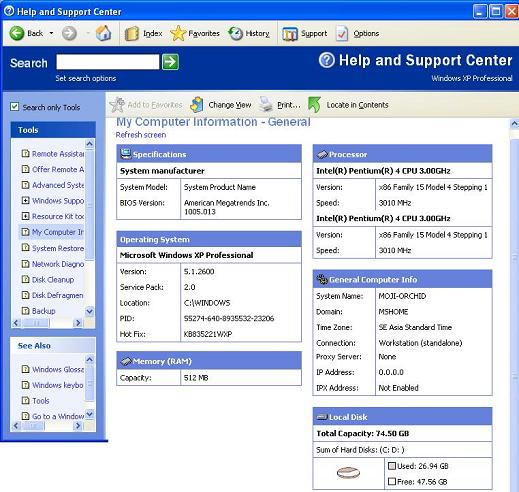
Task: Open System Restore tool entry
Action: pyautogui.click(x=58, y=248)
